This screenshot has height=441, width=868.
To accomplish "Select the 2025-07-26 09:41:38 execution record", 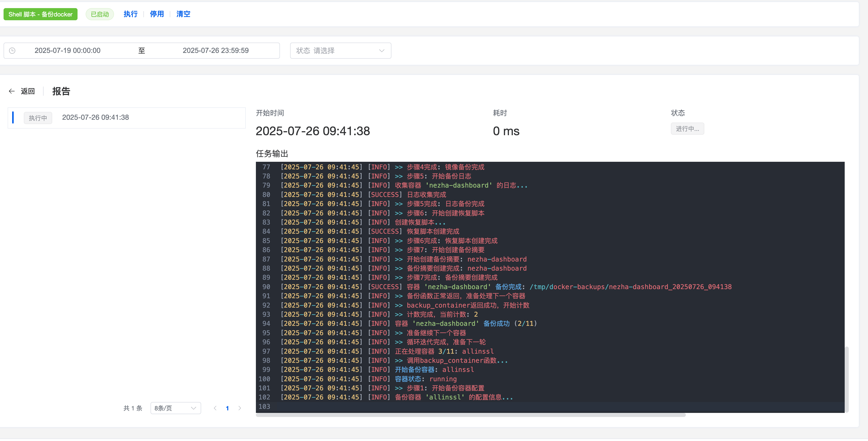I will [x=95, y=117].
